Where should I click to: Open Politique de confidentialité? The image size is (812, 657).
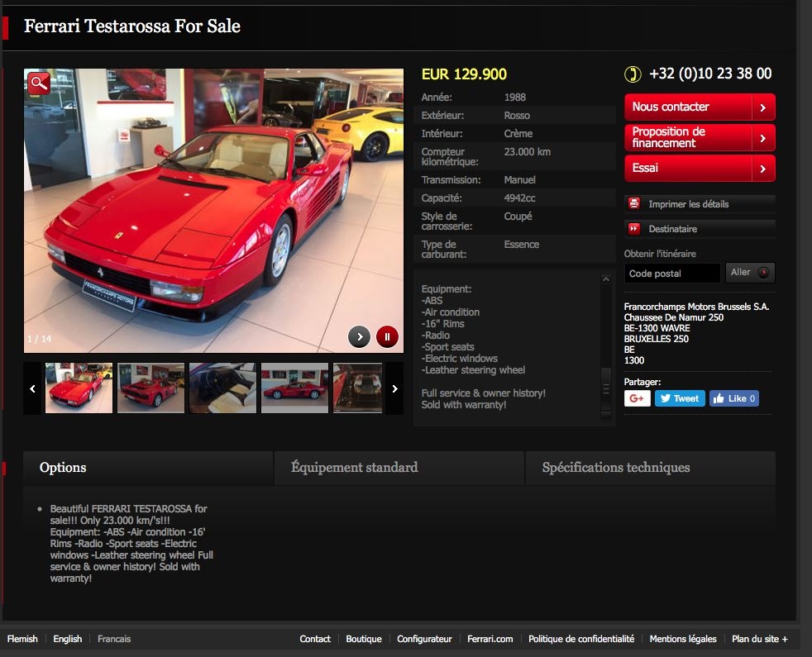click(x=581, y=639)
